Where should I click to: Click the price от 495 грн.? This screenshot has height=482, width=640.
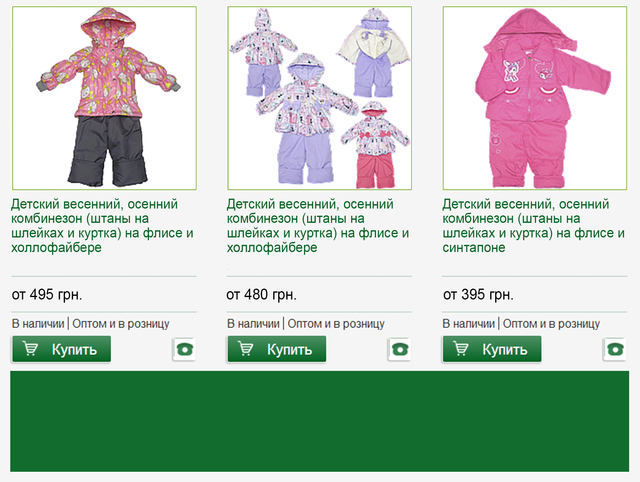47,294
